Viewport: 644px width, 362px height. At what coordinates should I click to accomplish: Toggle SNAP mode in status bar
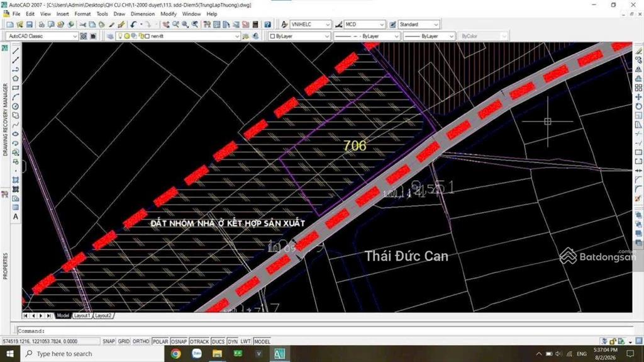pyautogui.click(x=109, y=341)
